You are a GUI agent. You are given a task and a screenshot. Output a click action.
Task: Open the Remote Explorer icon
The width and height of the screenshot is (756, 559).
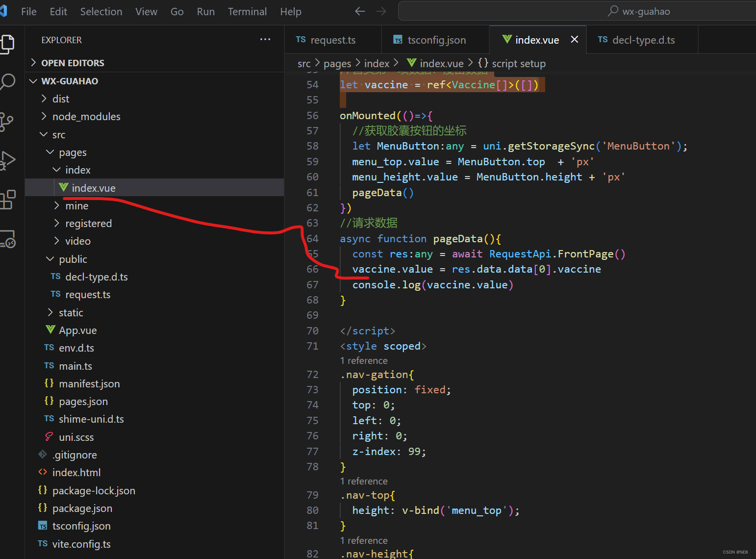click(7, 239)
